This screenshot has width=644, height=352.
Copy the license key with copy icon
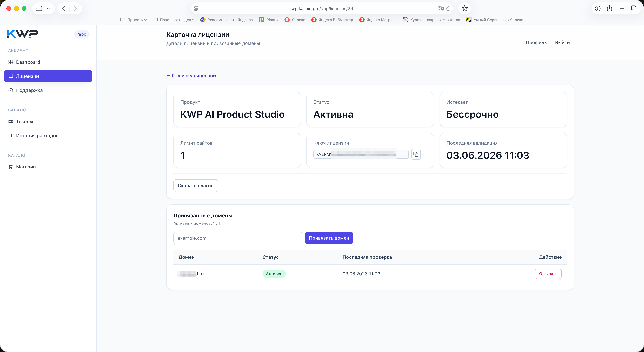(416, 154)
